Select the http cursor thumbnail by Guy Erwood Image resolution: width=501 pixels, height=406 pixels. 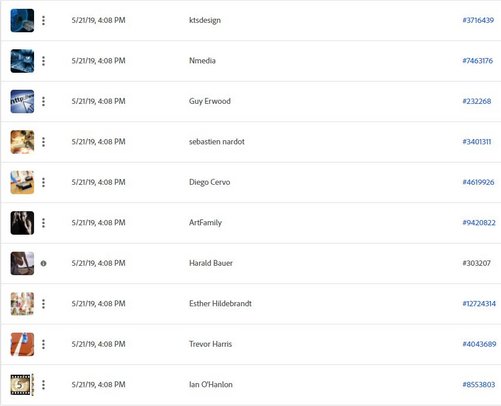coord(22,101)
